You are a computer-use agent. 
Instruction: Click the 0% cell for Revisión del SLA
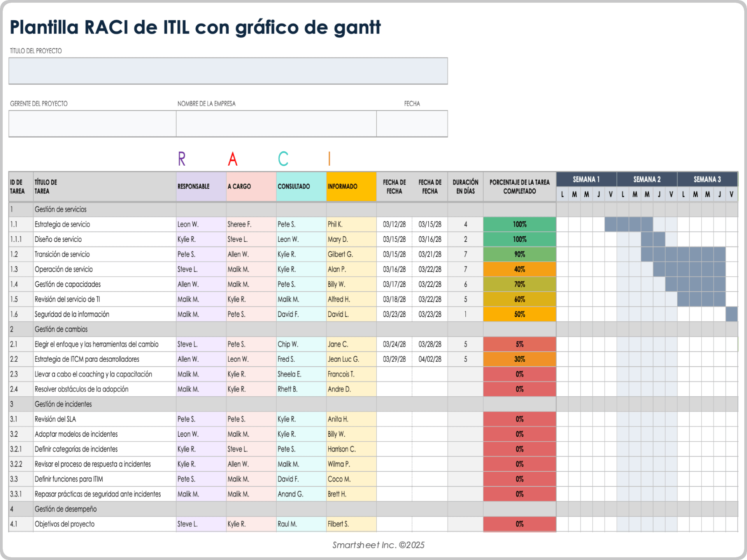(x=519, y=419)
